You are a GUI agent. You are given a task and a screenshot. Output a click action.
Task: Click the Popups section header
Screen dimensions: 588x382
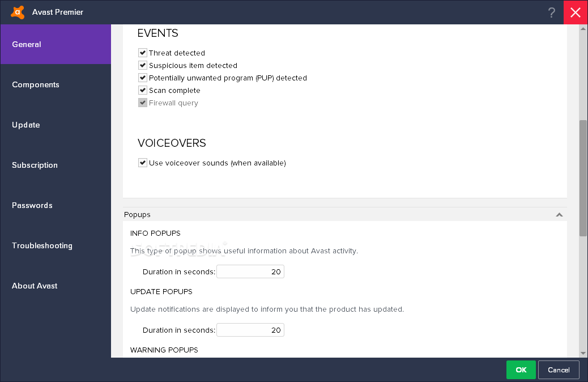point(344,214)
